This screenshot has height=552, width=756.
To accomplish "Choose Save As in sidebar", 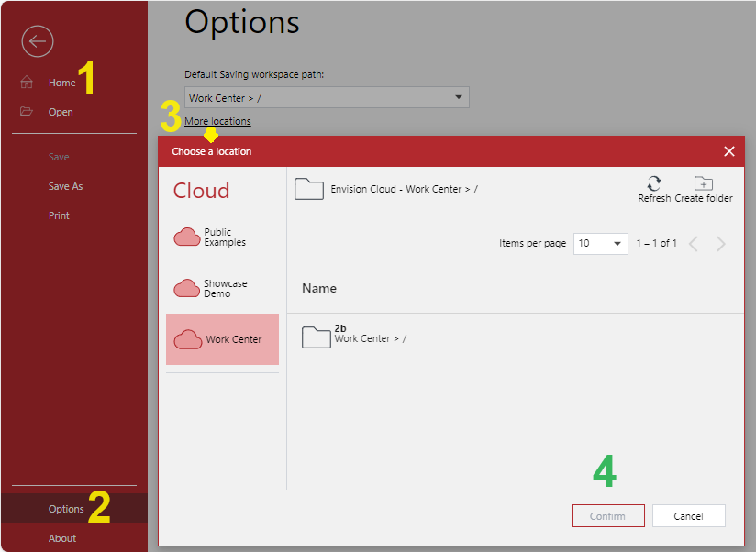I will click(x=65, y=186).
